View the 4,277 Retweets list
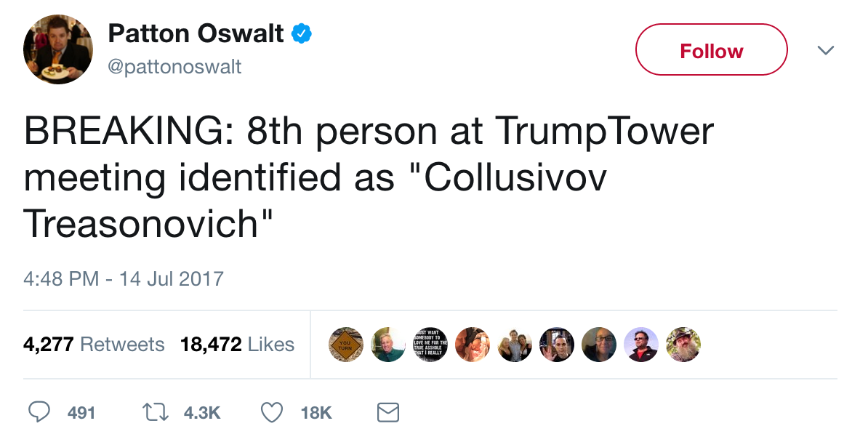868x442 pixels. (94, 344)
